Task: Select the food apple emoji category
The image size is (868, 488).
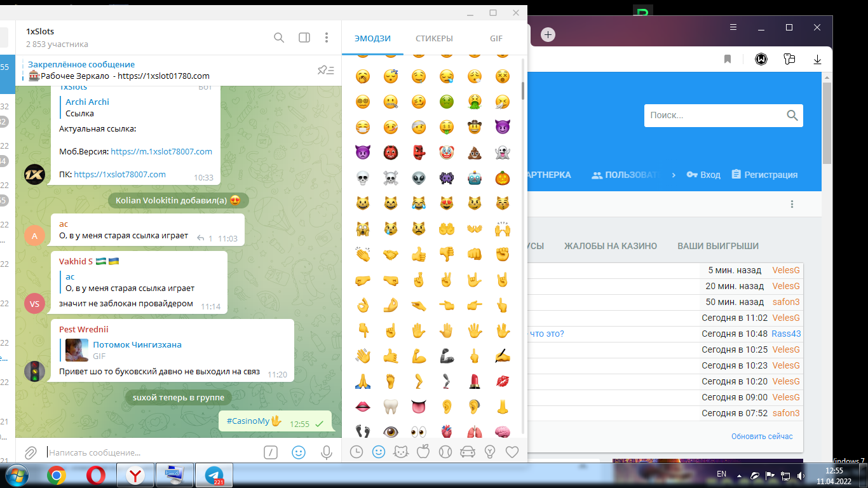Action: pyautogui.click(x=423, y=452)
